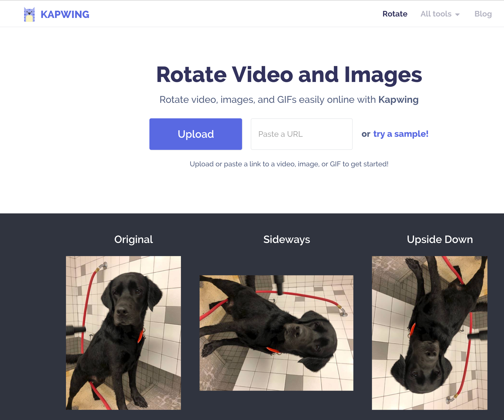This screenshot has height=420, width=504.
Task: Click the 'Rotate Video and Images' heading
Action: (x=289, y=76)
